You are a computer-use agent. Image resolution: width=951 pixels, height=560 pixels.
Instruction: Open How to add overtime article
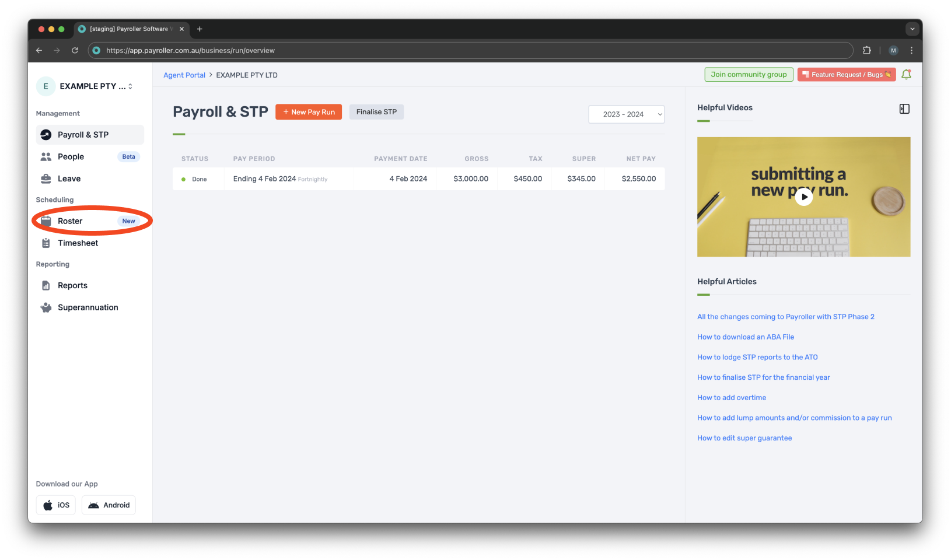[732, 398]
